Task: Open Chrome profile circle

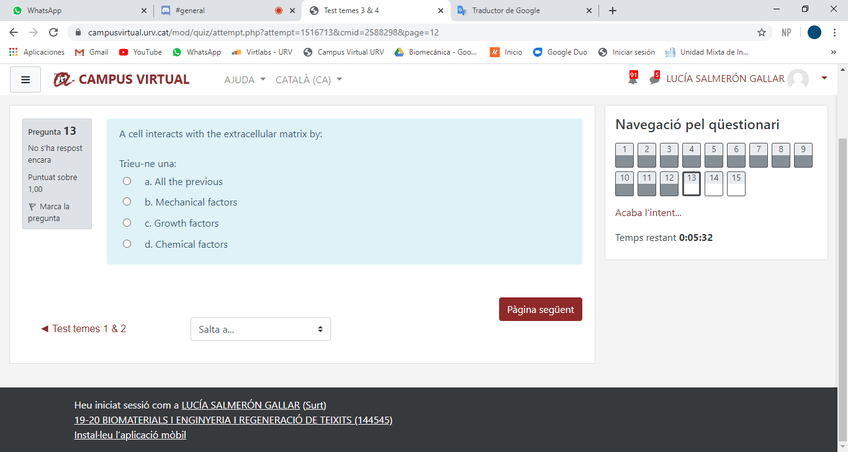Action: tap(814, 32)
